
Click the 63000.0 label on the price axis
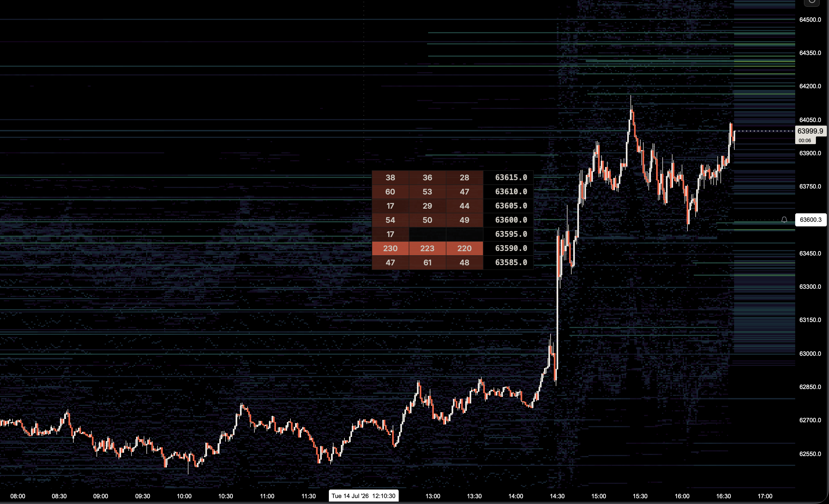tap(810, 354)
